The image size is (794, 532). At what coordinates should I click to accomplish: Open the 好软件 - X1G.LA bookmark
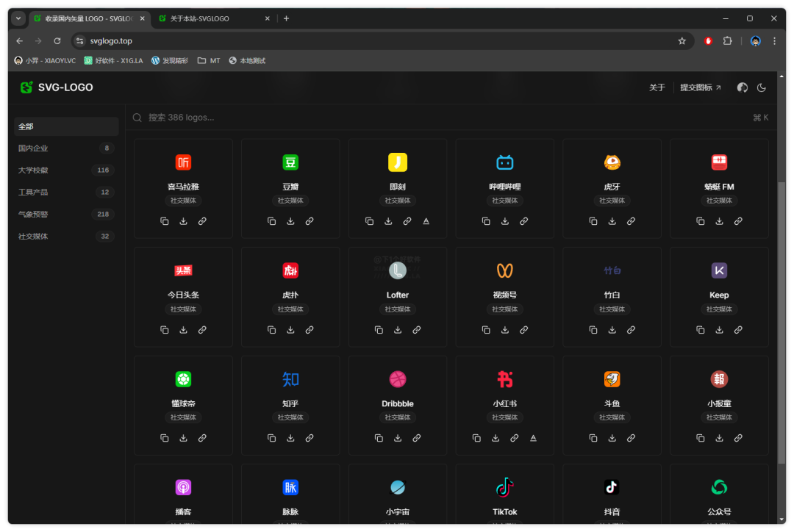(x=113, y=61)
